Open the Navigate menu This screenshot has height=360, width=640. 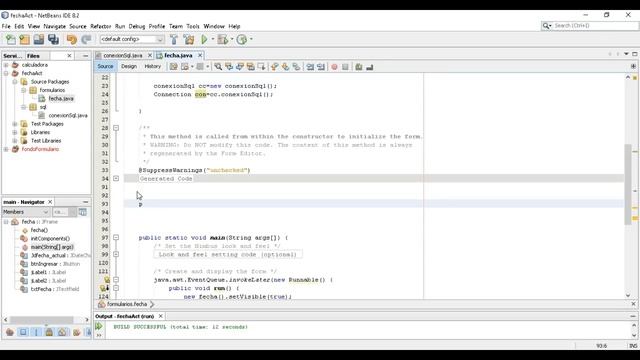pyautogui.click(x=54, y=26)
